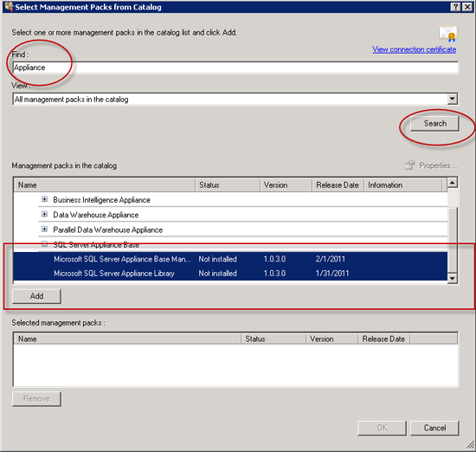476x452 pixels.
Task: Click the Cancel button
Action: 434,428
